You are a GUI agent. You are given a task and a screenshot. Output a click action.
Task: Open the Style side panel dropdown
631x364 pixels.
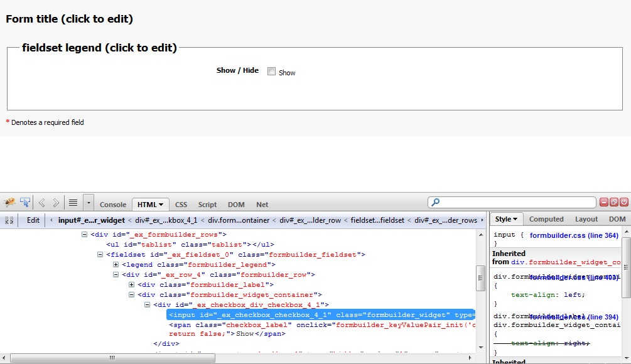pos(506,219)
